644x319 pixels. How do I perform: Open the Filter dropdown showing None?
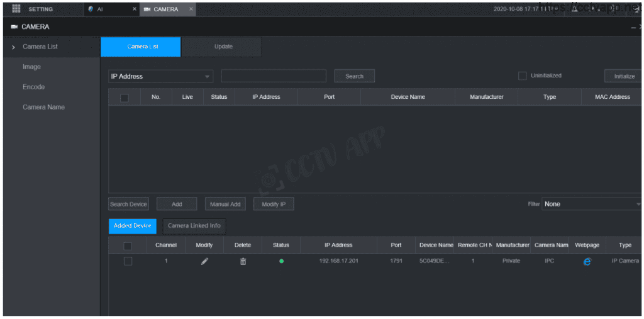click(591, 204)
